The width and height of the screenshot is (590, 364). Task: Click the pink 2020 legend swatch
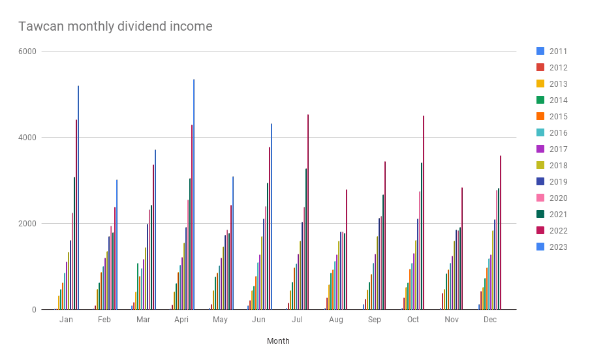(x=540, y=198)
